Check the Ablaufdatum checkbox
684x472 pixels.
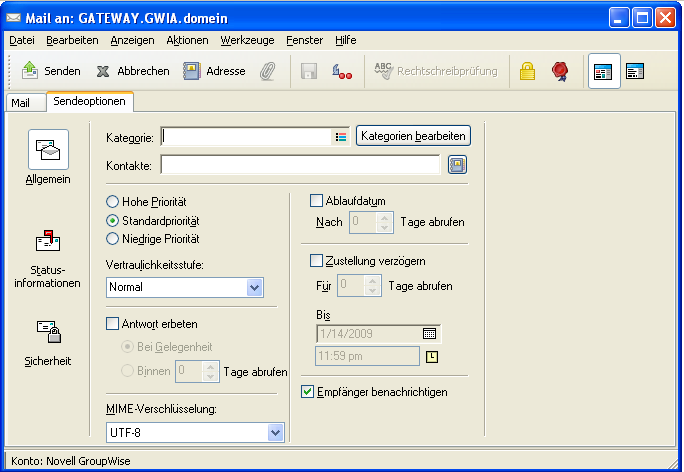[316, 201]
